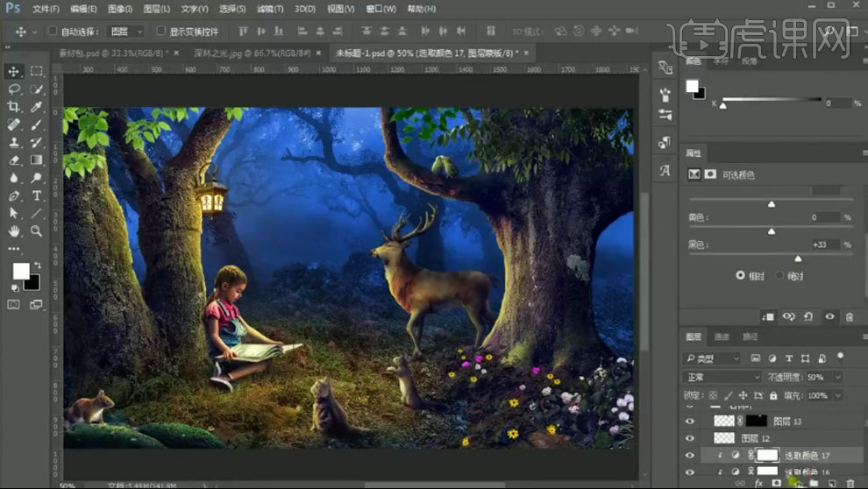The width and height of the screenshot is (868, 489).
Task: Click the layer style fx icon
Action: [x=759, y=484]
